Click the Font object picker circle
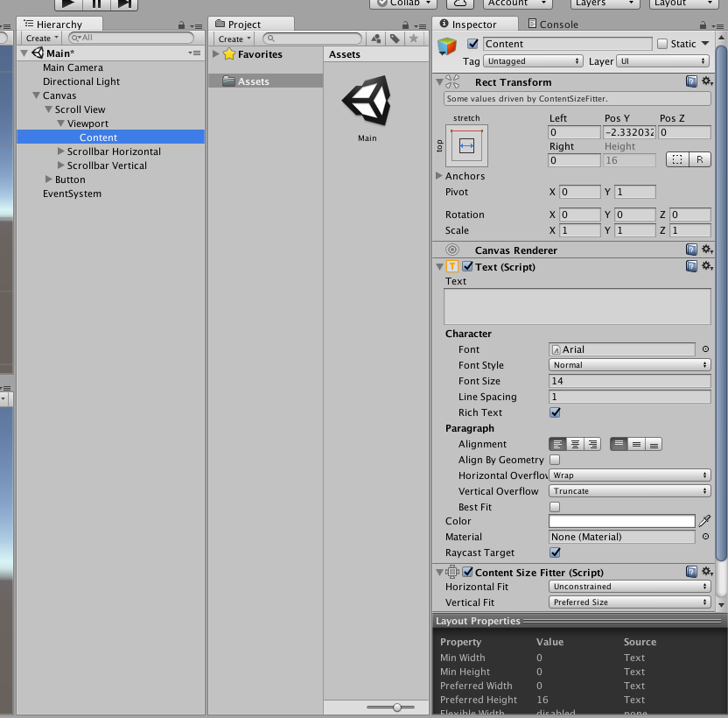 (705, 349)
